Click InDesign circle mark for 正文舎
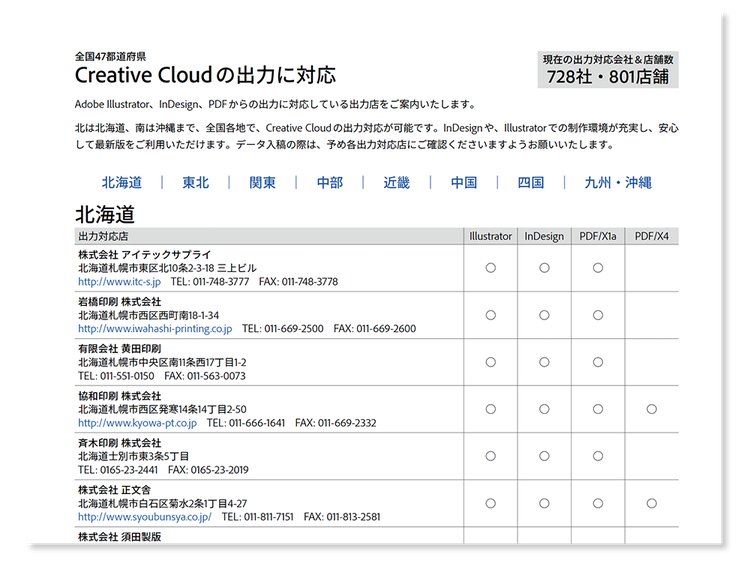The height and width of the screenshot is (563, 750). click(544, 503)
